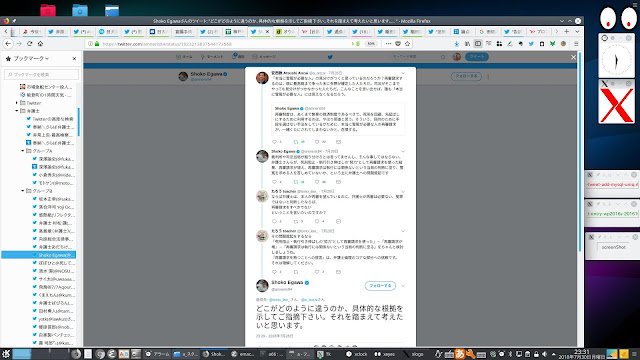Click the Twitter bird logo
Viewport: 640px width, 360px height.
click(x=330, y=57)
